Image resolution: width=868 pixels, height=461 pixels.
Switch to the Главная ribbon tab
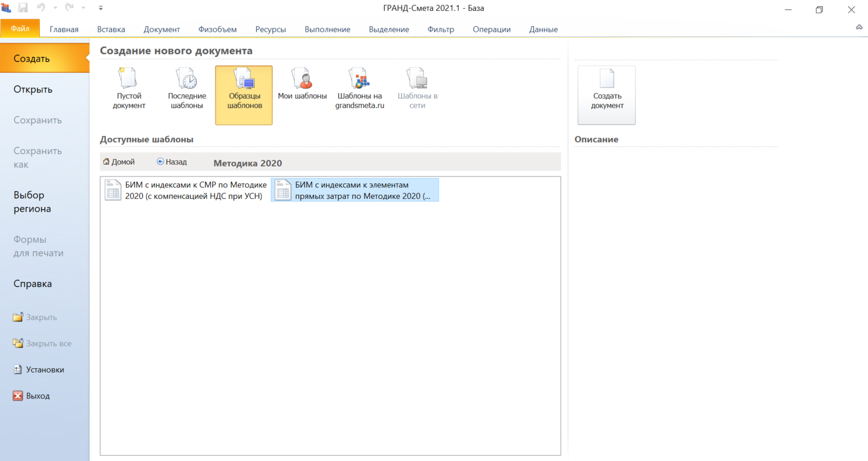[64, 29]
